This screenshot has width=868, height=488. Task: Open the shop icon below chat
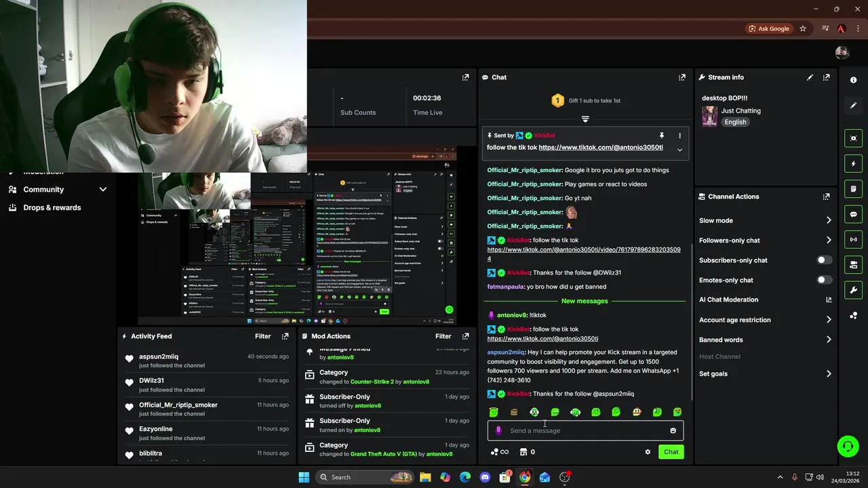524,452
